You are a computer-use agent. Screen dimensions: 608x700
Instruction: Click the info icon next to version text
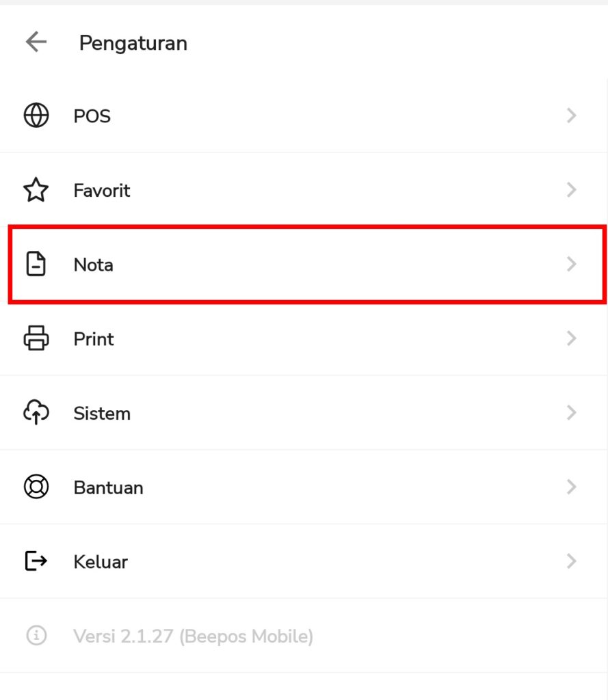pos(34,636)
